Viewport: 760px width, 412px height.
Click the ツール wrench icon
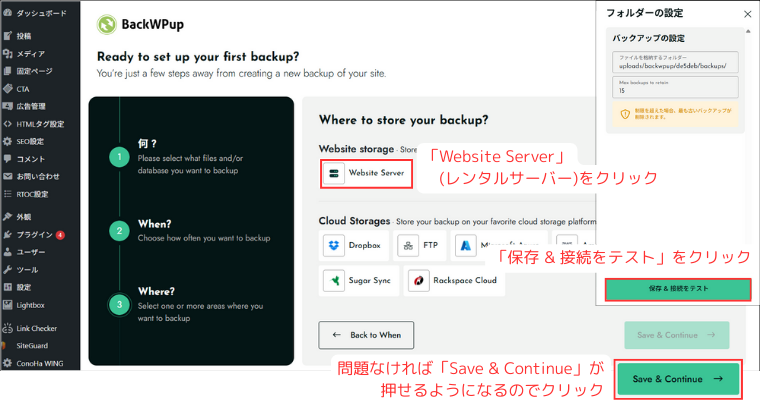(7, 269)
